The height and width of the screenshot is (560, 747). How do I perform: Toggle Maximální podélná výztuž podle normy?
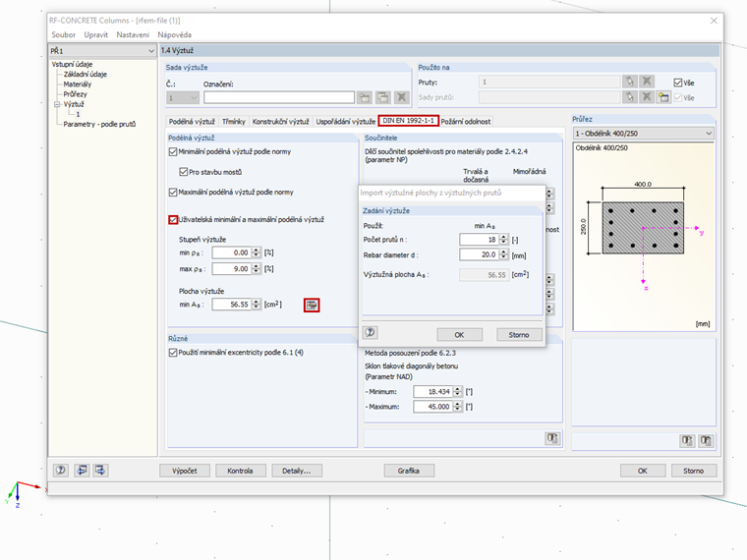coord(173,193)
